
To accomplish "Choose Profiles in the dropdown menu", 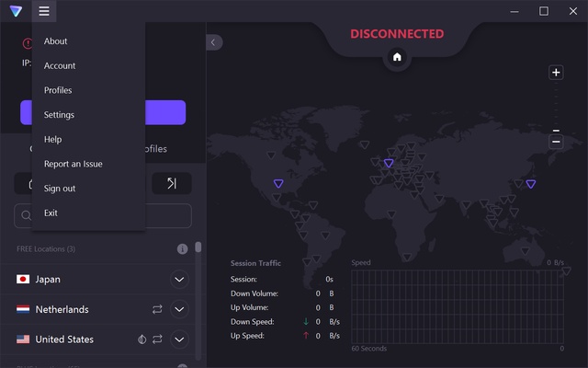I will pyautogui.click(x=58, y=90).
